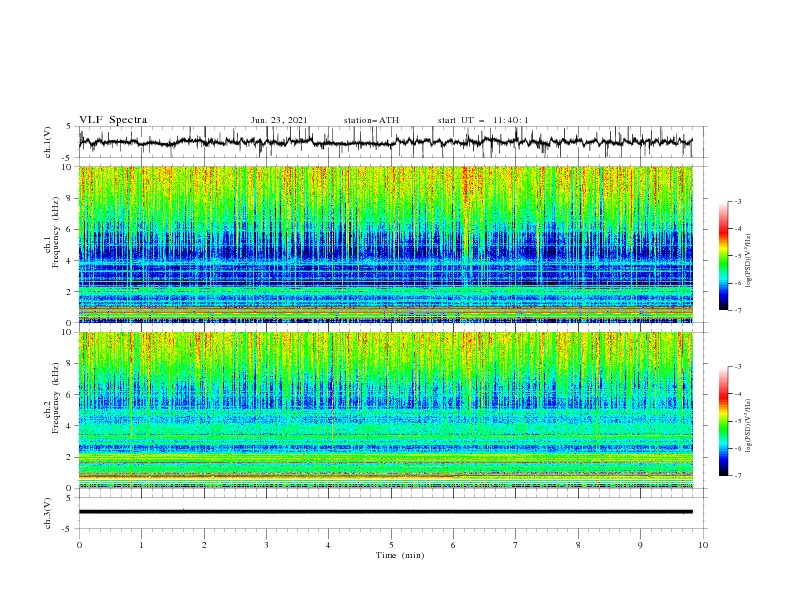The height and width of the screenshot is (612, 792).
Task: Click the ch.1 spectrogram "10" kHz tick
Action: 69,167
